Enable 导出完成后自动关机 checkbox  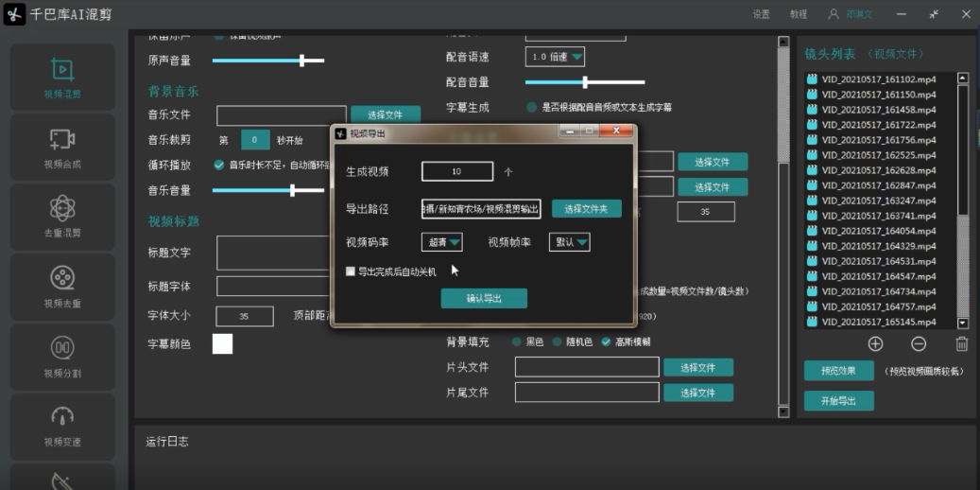pyautogui.click(x=351, y=271)
